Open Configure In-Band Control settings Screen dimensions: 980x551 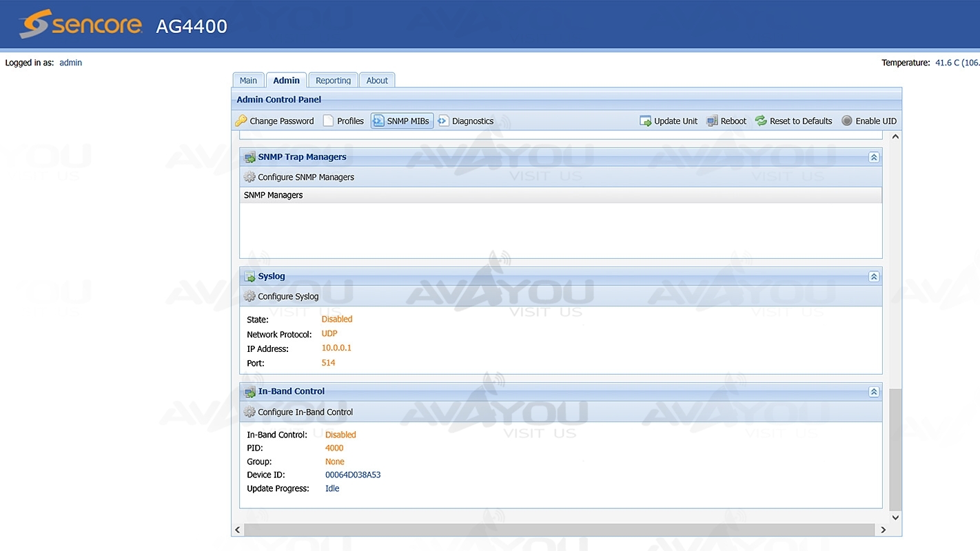305,412
